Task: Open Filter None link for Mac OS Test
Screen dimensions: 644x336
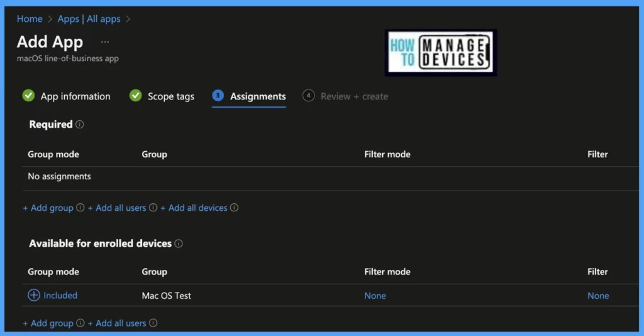Action: point(598,296)
